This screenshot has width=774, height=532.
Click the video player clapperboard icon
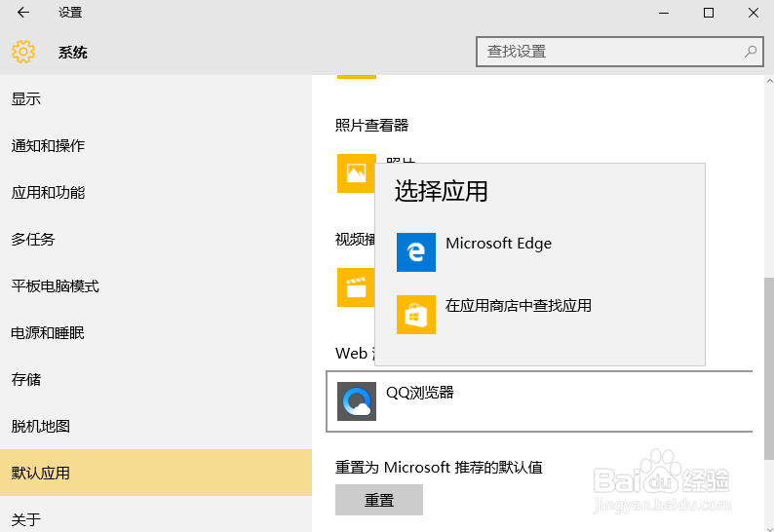(356, 287)
